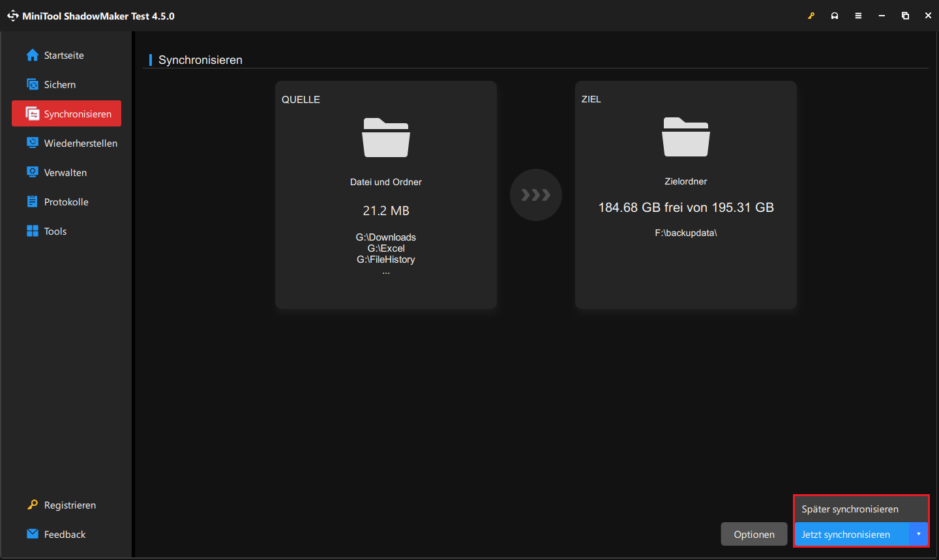The height and width of the screenshot is (560, 939).
Task: Click the Datei und Ordner label
Action: [386, 182]
